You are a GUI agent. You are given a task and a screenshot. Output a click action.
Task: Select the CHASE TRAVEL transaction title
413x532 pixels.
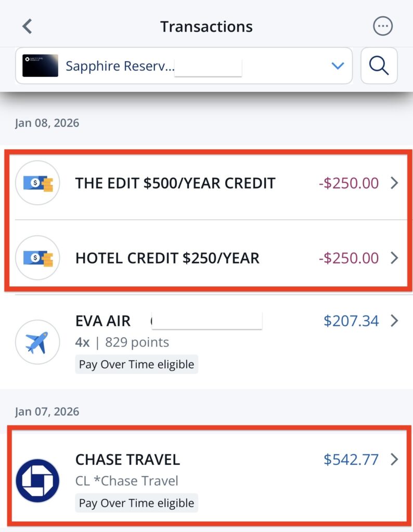click(127, 460)
